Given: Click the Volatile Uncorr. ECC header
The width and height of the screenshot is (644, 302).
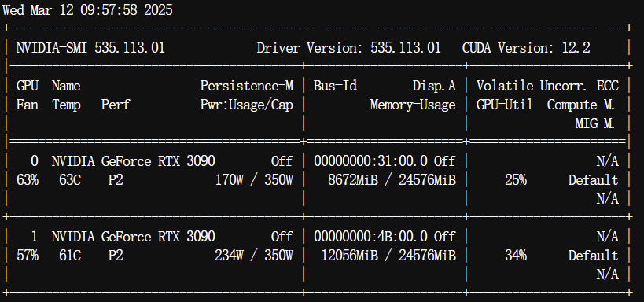Looking at the screenshot, I should 547,86.
